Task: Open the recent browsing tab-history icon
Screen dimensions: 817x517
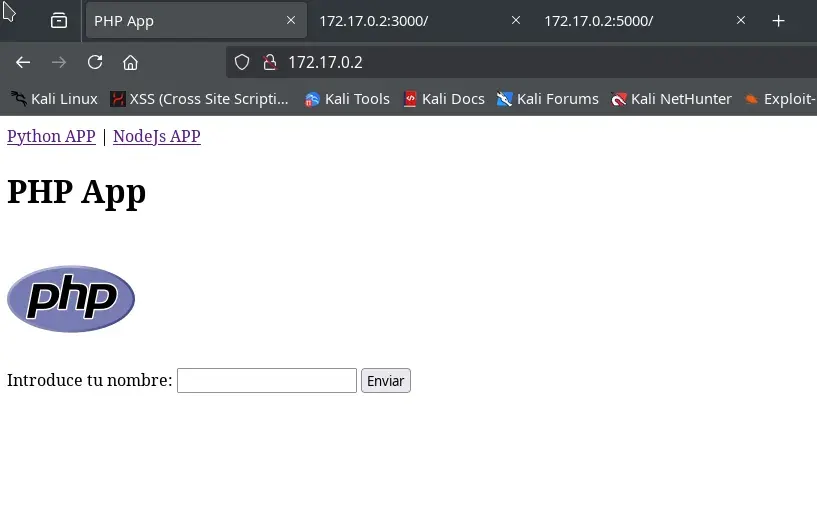Action: [x=59, y=21]
